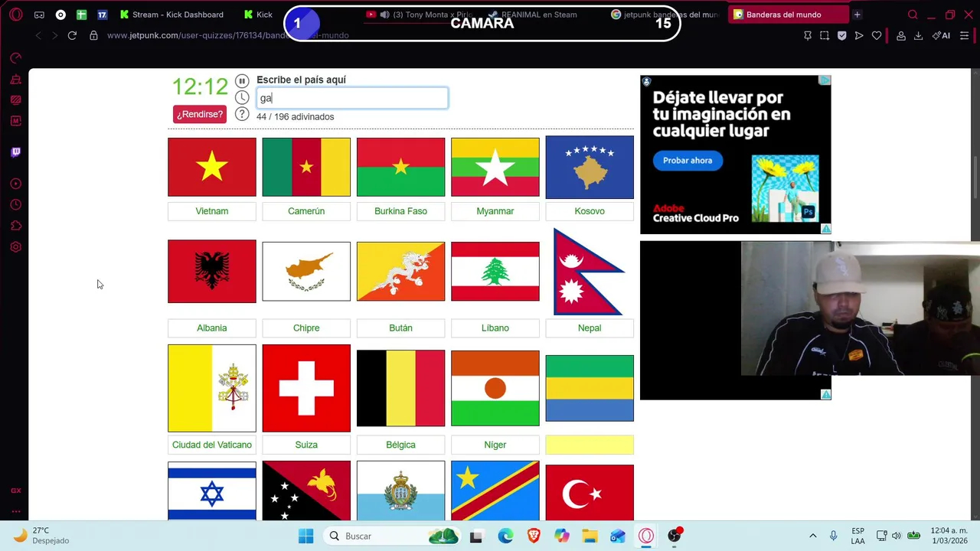The width and height of the screenshot is (980, 551).
Task: Open the ad blocker shield icon
Action: click(841, 35)
